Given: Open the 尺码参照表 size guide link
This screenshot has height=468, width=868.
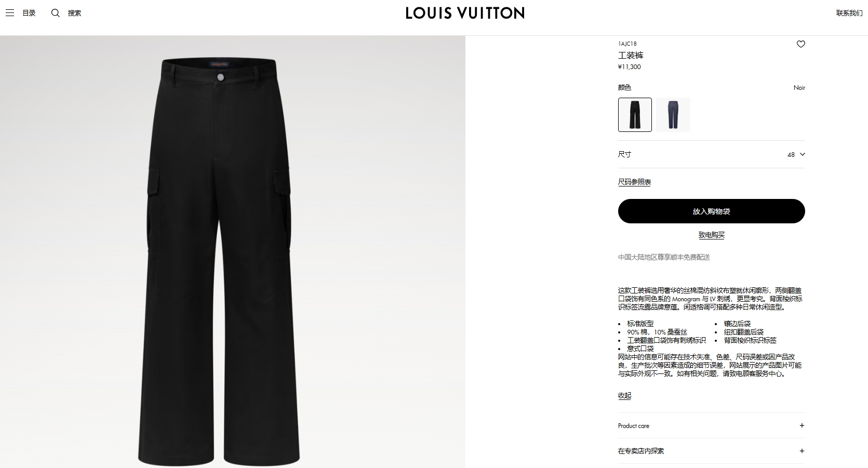Looking at the screenshot, I should [634, 182].
